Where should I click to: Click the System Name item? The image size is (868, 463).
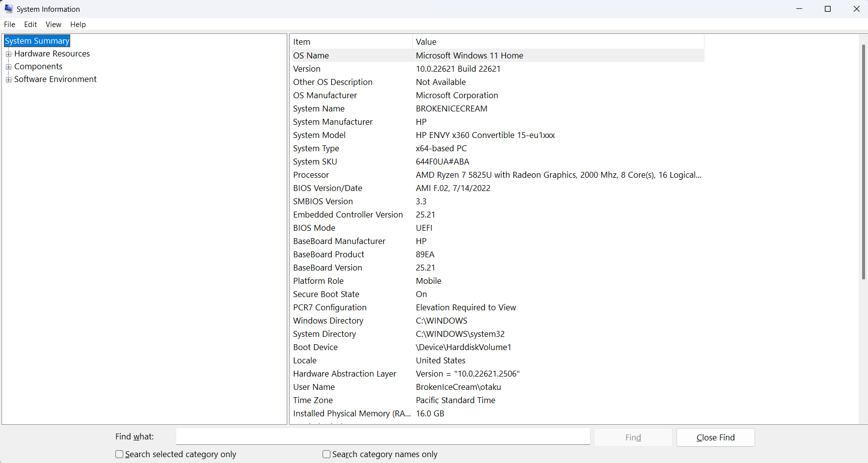[319, 109]
